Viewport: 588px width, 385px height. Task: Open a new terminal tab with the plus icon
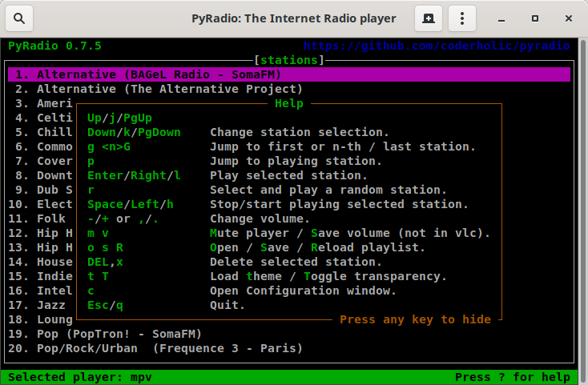coord(429,18)
